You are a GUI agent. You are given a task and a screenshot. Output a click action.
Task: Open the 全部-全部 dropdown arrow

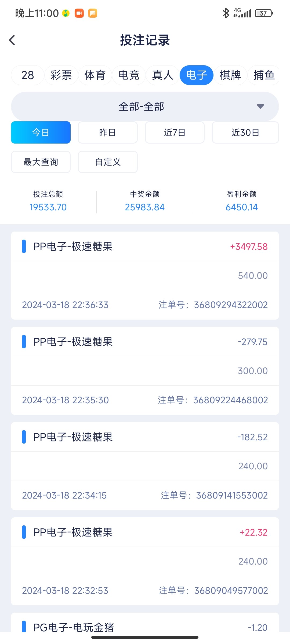pyautogui.click(x=260, y=106)
